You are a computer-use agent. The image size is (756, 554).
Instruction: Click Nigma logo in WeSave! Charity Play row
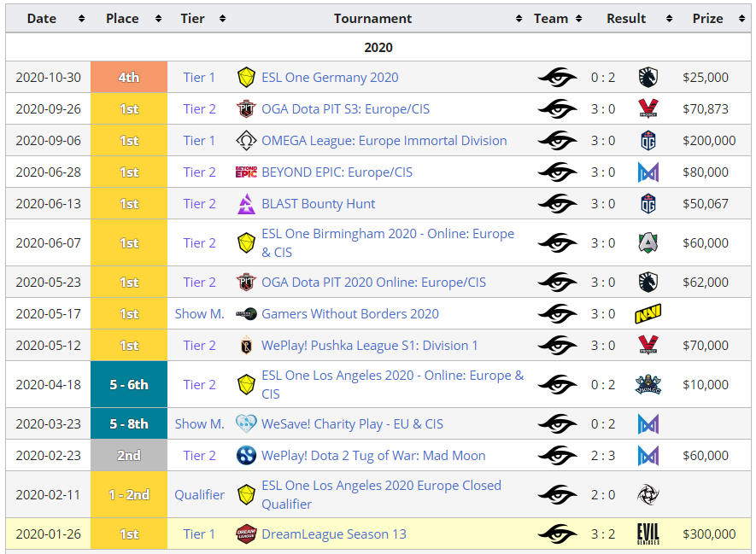tap(648, 424)
